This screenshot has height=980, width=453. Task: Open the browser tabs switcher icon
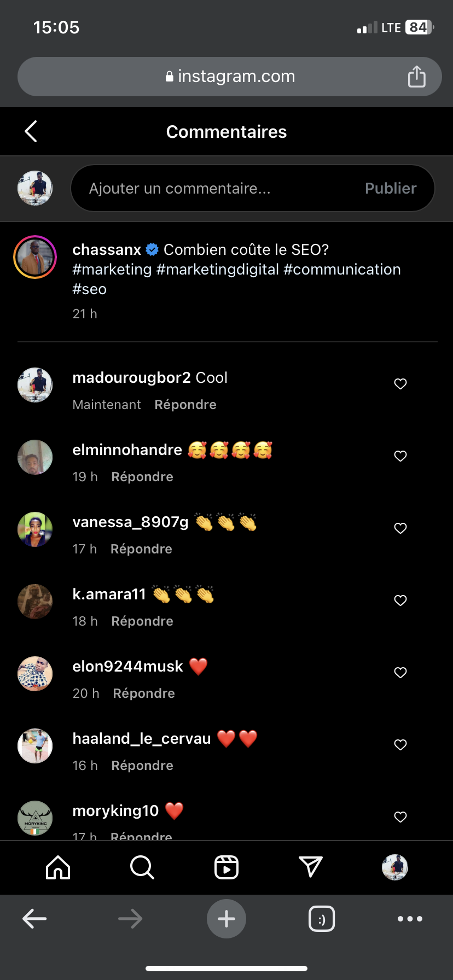tap(322, 919)
